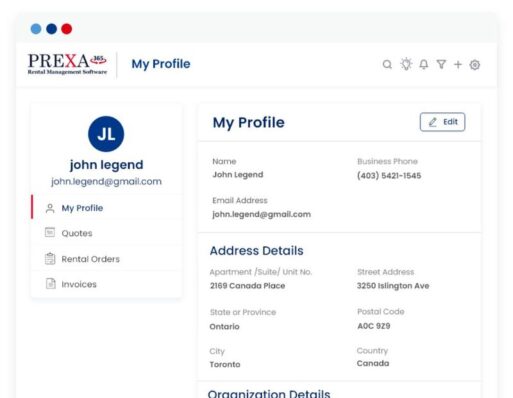The width and height of the screenshot is (513, 398).
Task: Click the plus add icon in header
Action: pyautogui.click(x=458, y=64)
